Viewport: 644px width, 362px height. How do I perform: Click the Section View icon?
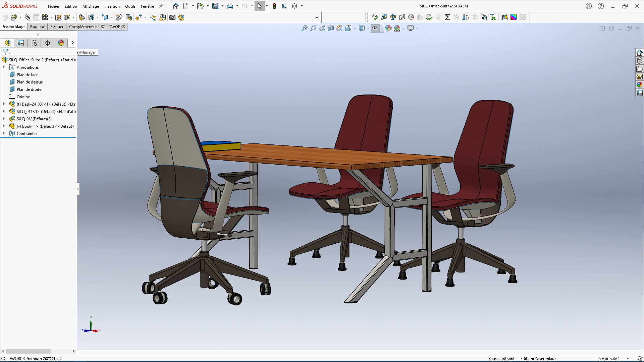tap(331, 28)
